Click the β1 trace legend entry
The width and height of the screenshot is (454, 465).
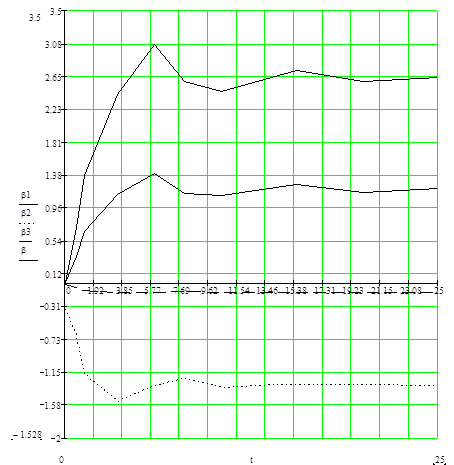point(26,195)
